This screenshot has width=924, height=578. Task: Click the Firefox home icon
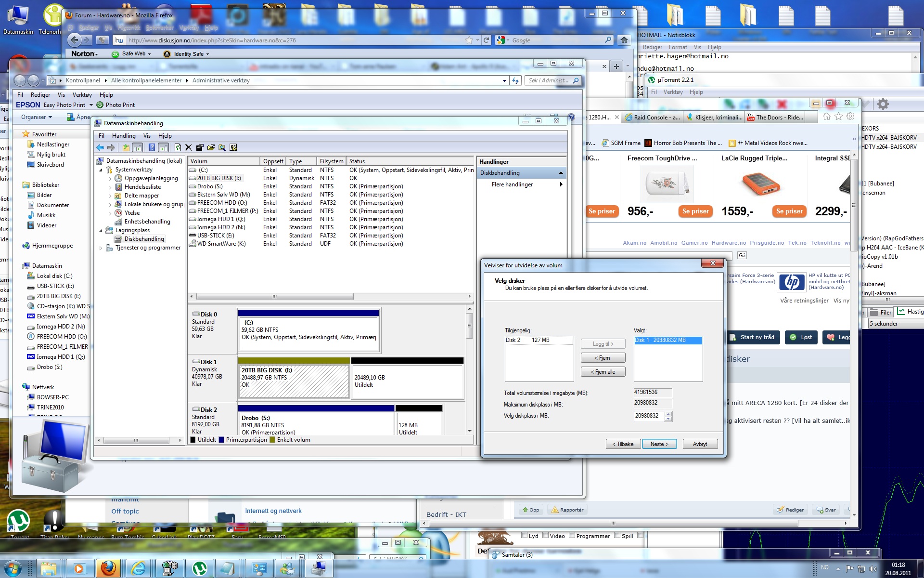click(x=624, y=40)
